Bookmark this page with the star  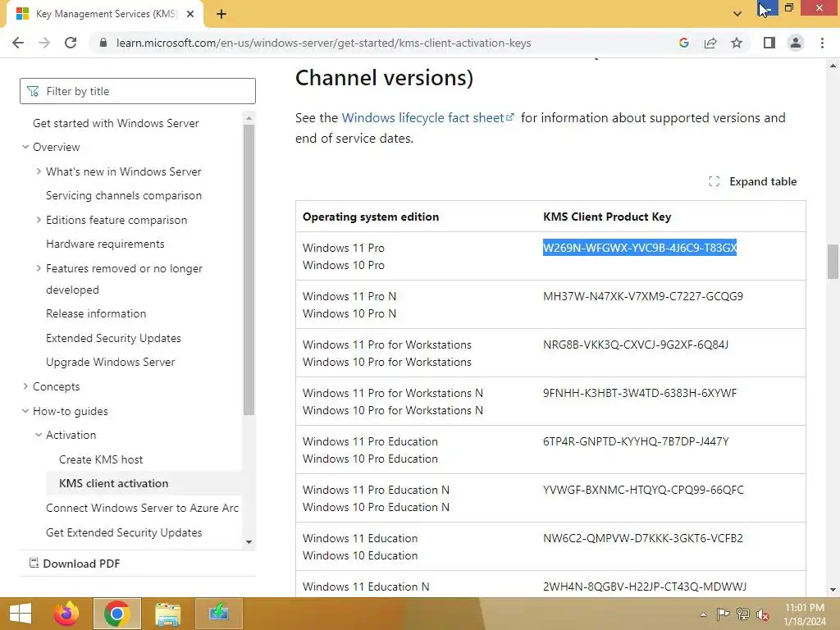point(737,43)
